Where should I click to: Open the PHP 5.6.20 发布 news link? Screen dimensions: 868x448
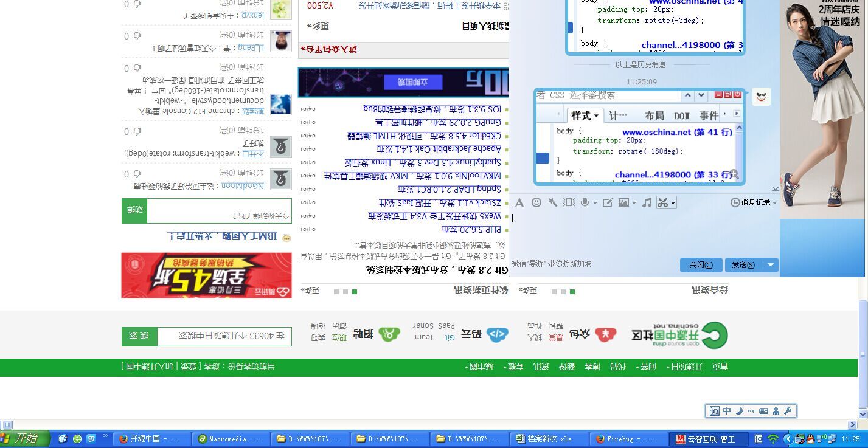click(x=471, y=230)
